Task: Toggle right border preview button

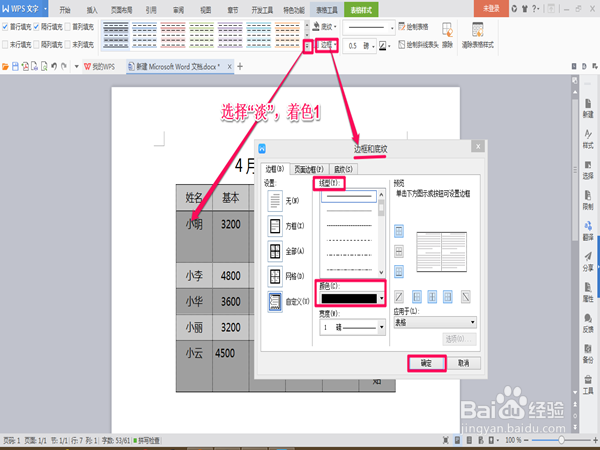Action: click(x=447, y=297)
